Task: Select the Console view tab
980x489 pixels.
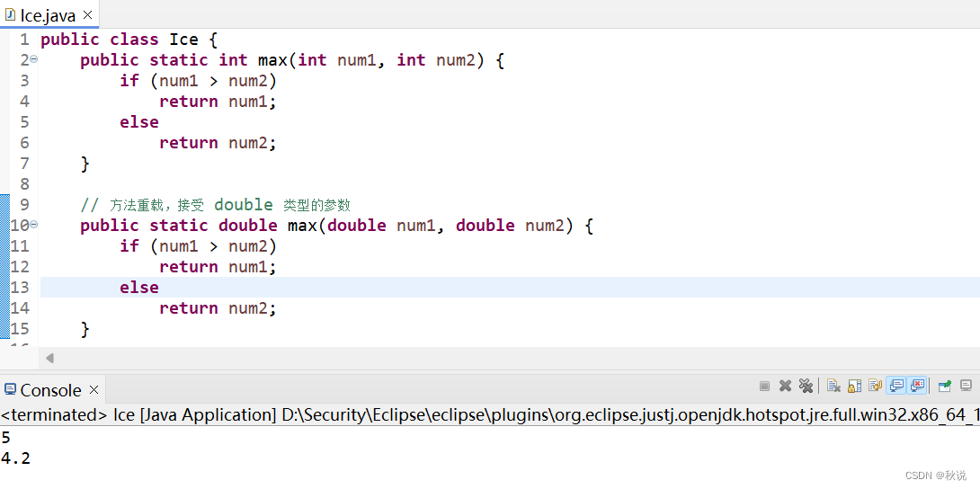Action: point(50,390)
